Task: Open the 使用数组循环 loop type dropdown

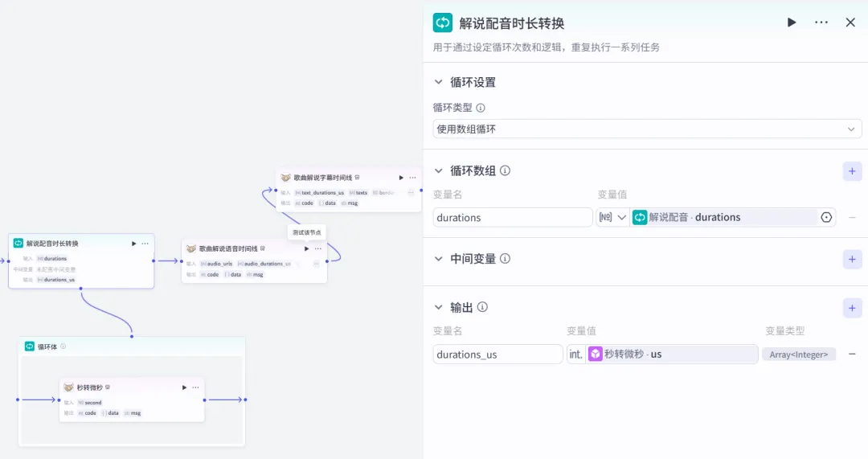Action: pos(646,129)
